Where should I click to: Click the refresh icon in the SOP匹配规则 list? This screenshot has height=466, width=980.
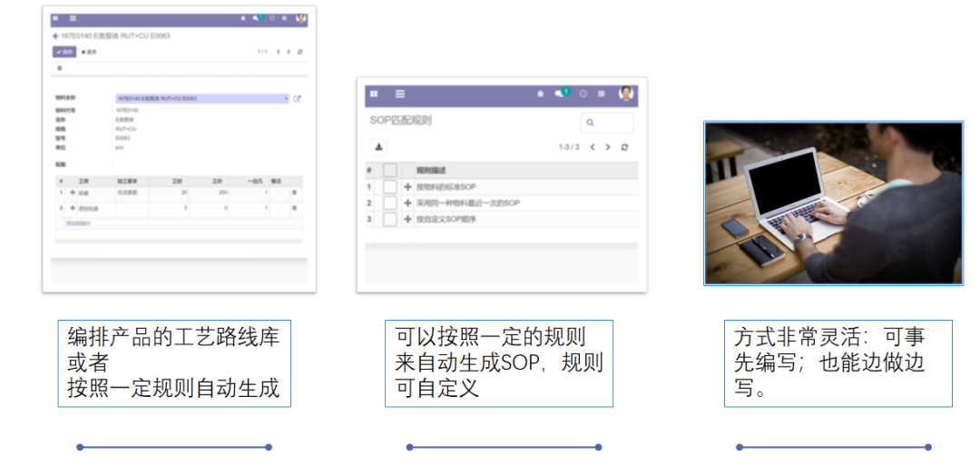point(624,147)
